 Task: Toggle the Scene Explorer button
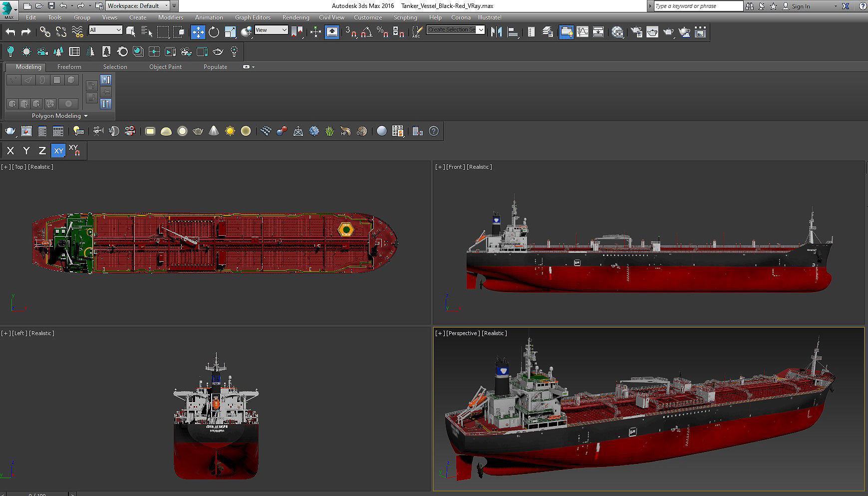[532, 32]
